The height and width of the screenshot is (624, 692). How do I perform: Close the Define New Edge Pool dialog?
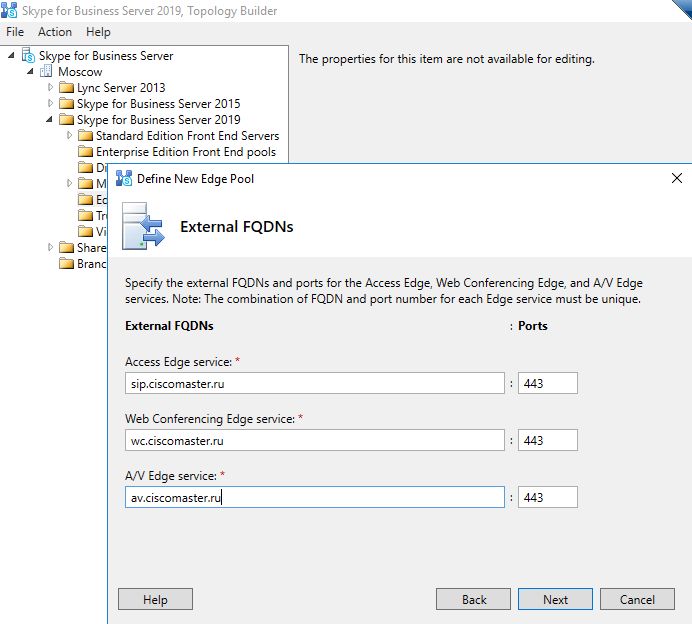(677, 178)
